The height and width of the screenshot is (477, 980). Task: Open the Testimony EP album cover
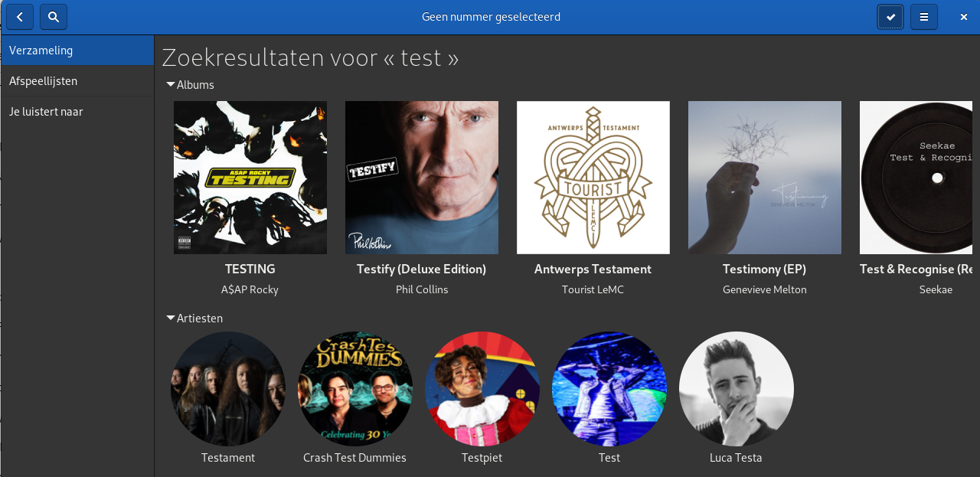tap(765, 178)
